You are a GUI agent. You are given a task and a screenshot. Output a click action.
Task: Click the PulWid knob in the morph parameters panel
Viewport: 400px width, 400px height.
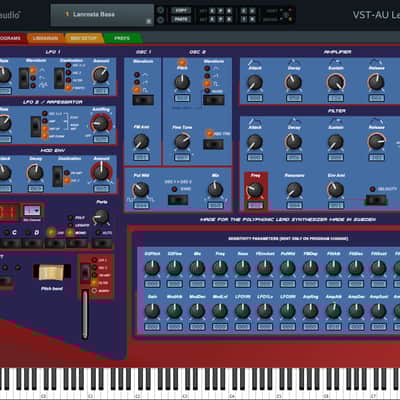(x=288, y=268)
